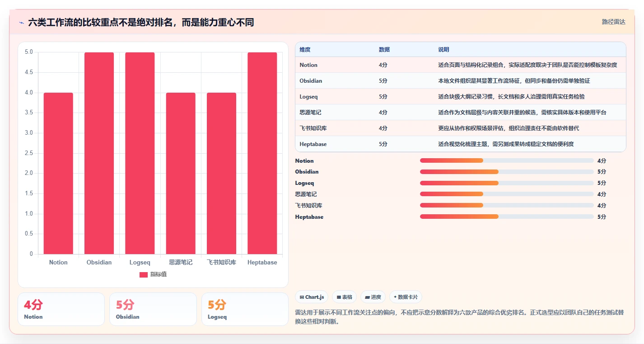Open the Notion 4分 data card

click(x=61, y=309)
